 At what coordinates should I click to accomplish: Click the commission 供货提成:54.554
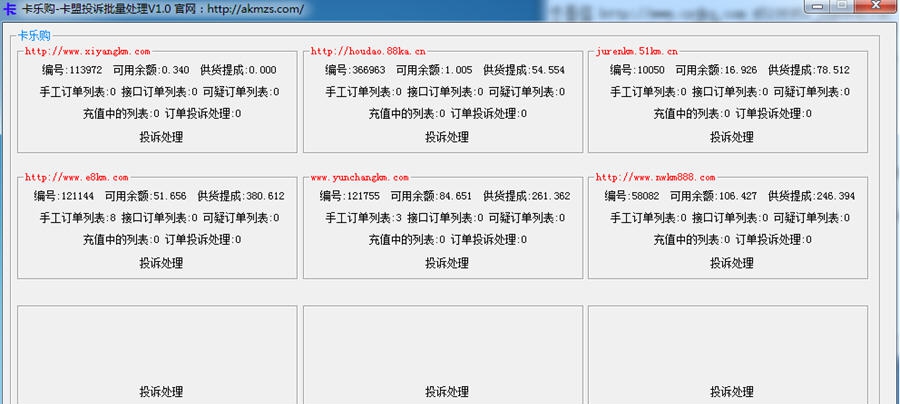pyautogui.click(x=524, y=70)
